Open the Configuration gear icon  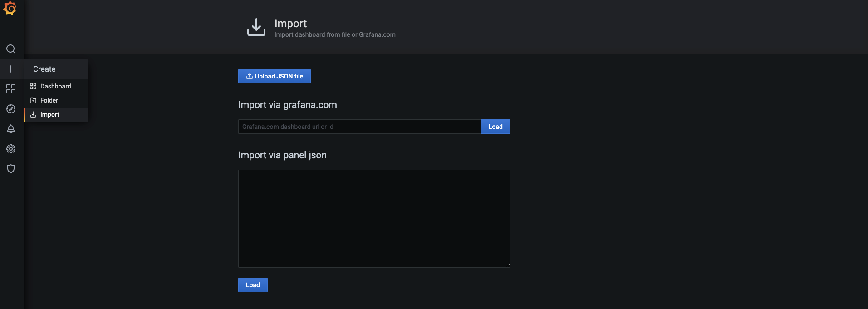pyautogui.click(x=11, y=149)
